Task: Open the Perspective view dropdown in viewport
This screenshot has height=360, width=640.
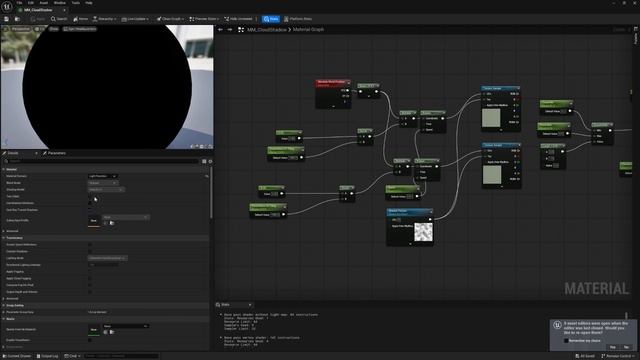Action: [20, 29]
